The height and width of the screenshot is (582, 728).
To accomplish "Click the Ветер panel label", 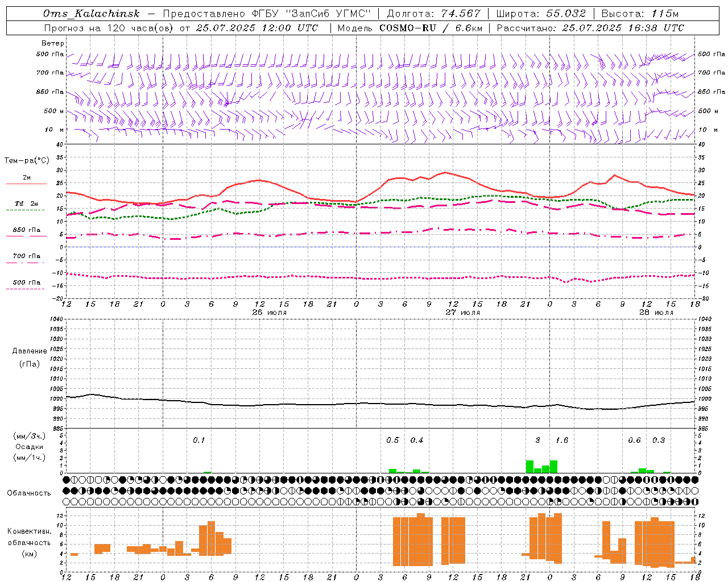I will point(53,43).
